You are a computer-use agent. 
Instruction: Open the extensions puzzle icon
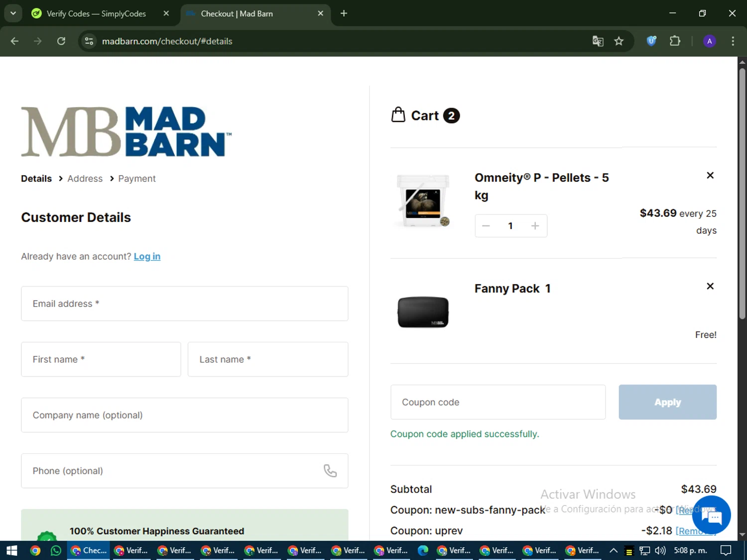click(675, 41)
